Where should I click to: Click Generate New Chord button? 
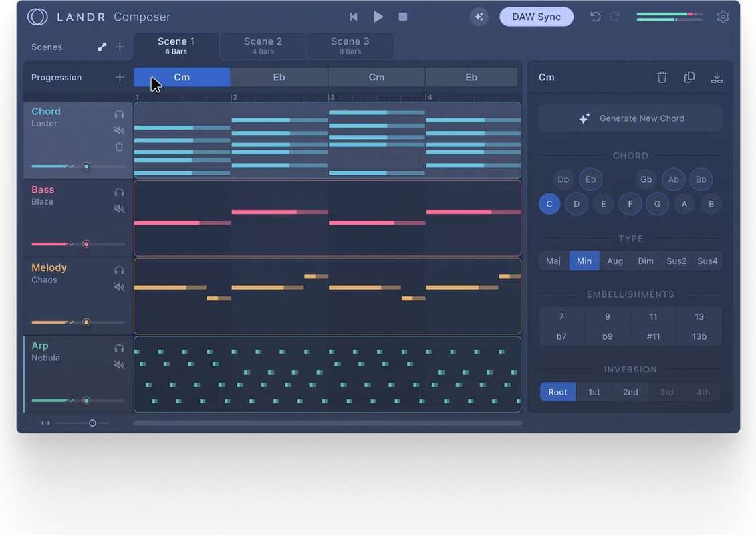pos(630,118)
